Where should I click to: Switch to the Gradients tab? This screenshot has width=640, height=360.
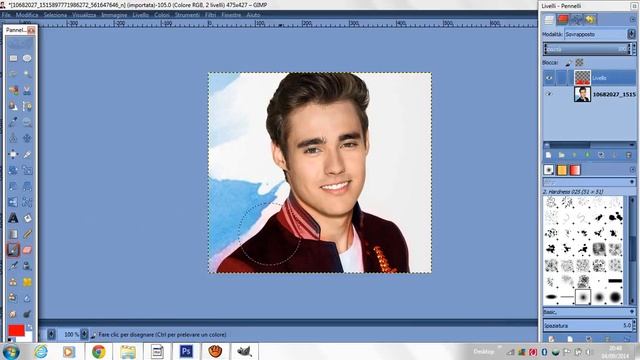575,170
